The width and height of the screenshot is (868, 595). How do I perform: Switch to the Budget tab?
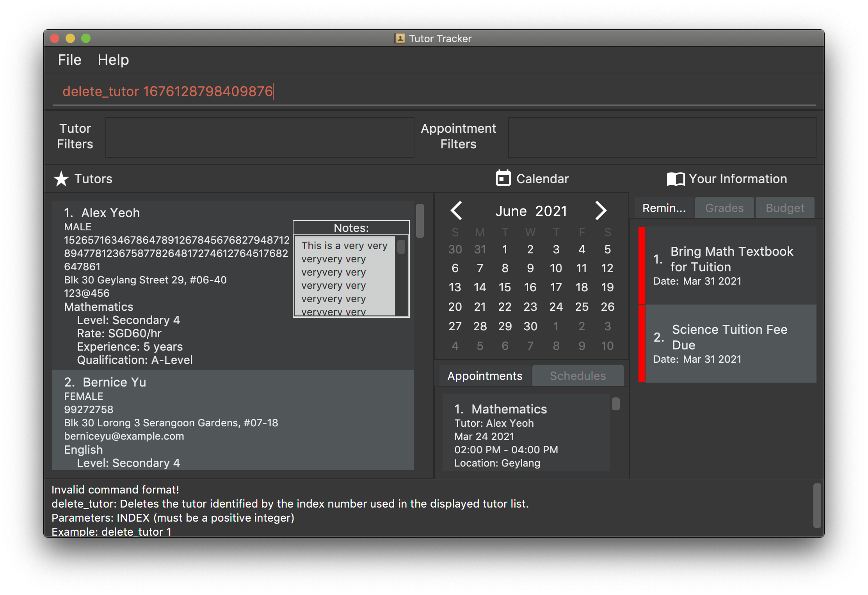coord(785,208)
